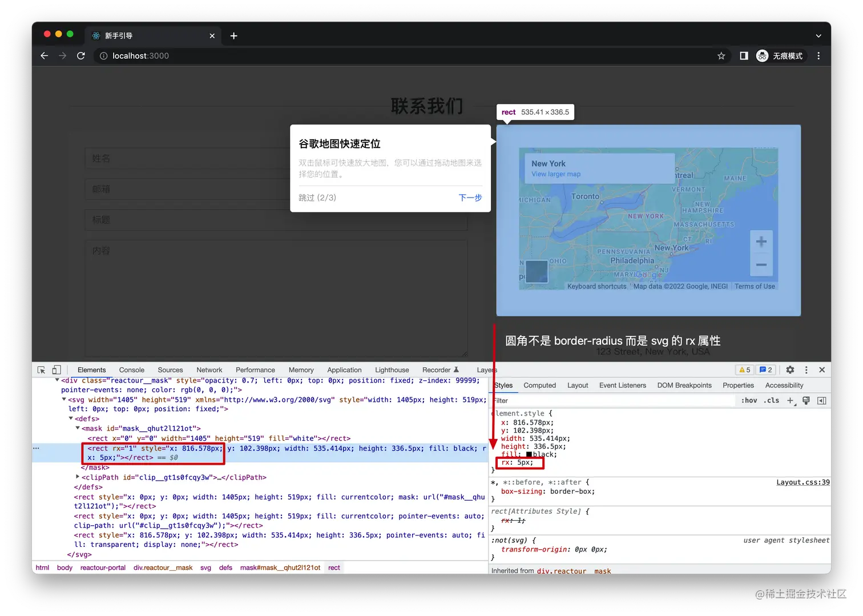This screenshot has height=616, width=863.
Task: Open the Application panel
Action: [x=344, y=370]
